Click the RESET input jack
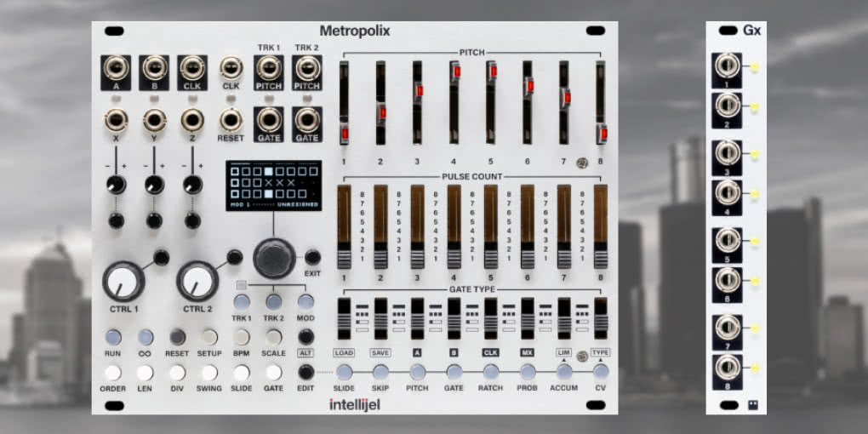 click(231, 120)
